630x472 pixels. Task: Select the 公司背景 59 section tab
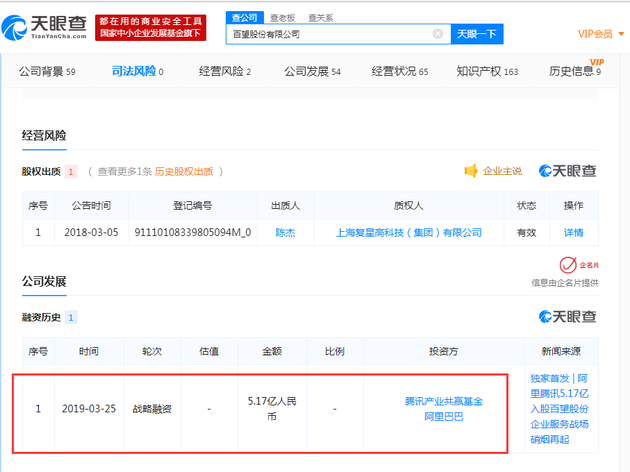47,72
